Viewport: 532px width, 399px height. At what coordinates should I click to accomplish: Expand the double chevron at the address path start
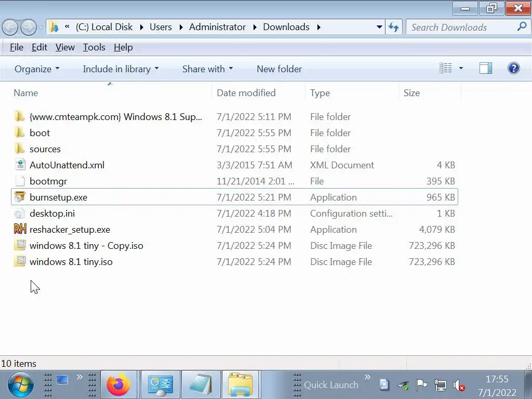67,26
